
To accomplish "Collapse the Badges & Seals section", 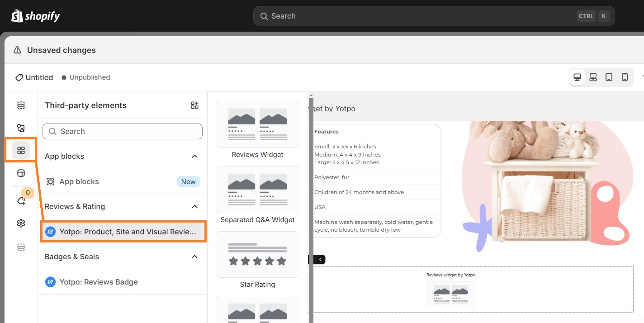I will coord(194,256).
